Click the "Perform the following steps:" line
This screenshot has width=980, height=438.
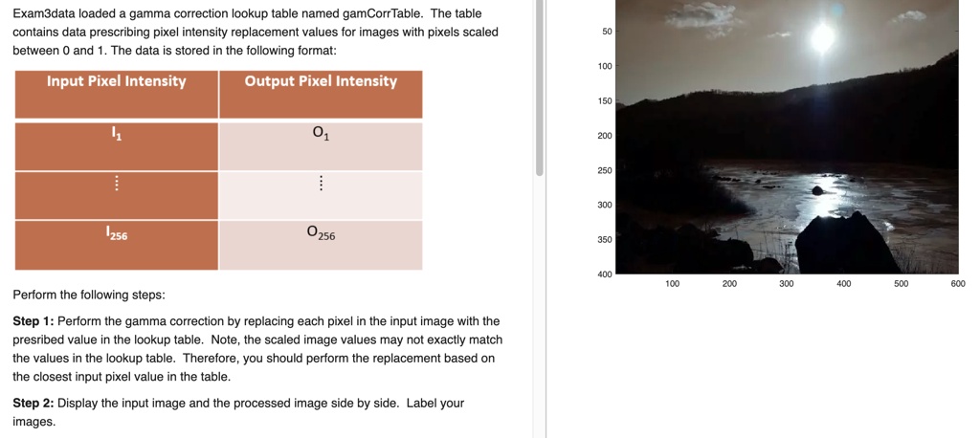(89, 295)
